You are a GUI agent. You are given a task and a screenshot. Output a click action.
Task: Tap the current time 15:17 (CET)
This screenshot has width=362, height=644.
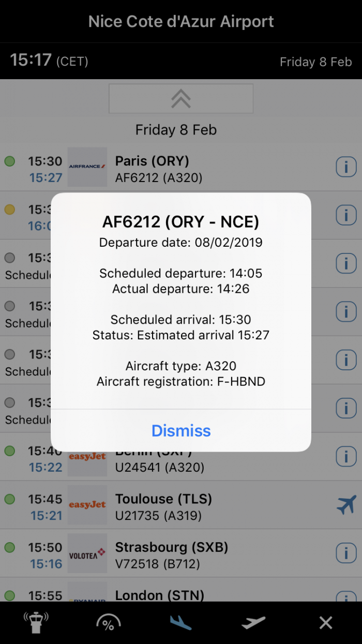[49, 61]
